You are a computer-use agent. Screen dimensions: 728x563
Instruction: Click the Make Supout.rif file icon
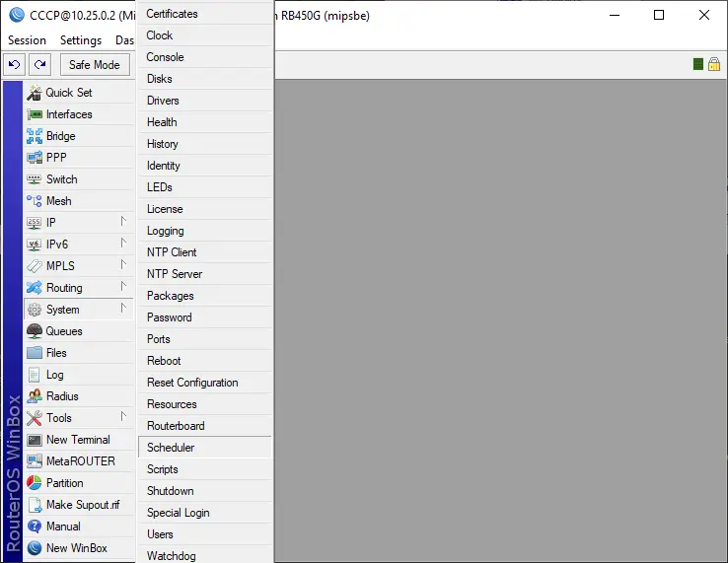click(x=35, y=505)
